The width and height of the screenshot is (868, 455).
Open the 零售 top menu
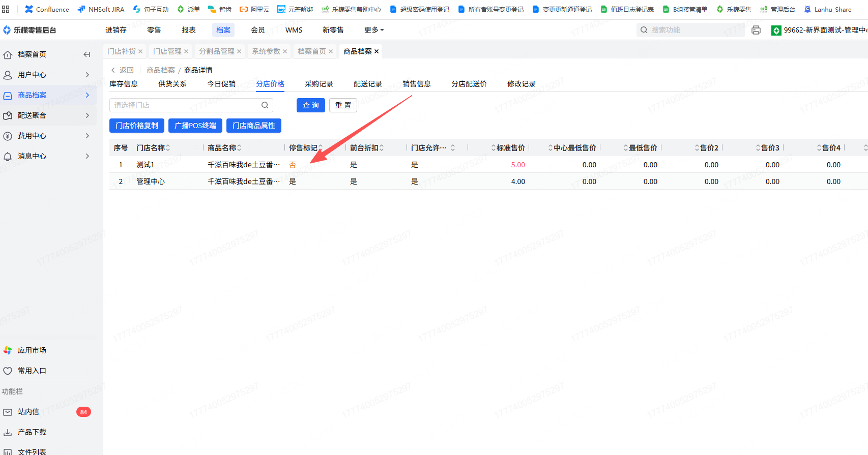(154, 30)
